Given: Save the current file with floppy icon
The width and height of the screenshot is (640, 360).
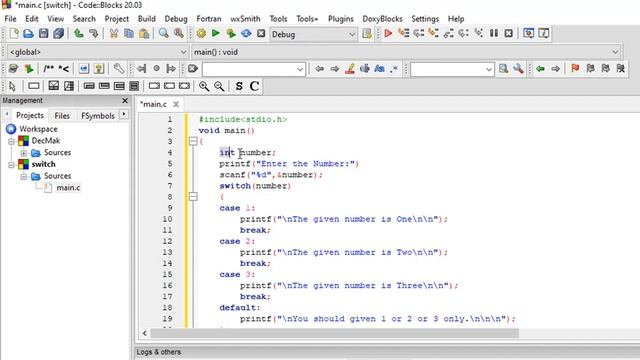Looking at the screenshot, I should pyautogui.click(x=43, y=33).
